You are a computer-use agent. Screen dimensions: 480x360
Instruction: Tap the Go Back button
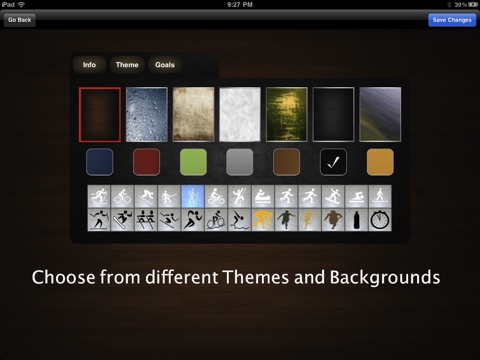click(19, 20)
